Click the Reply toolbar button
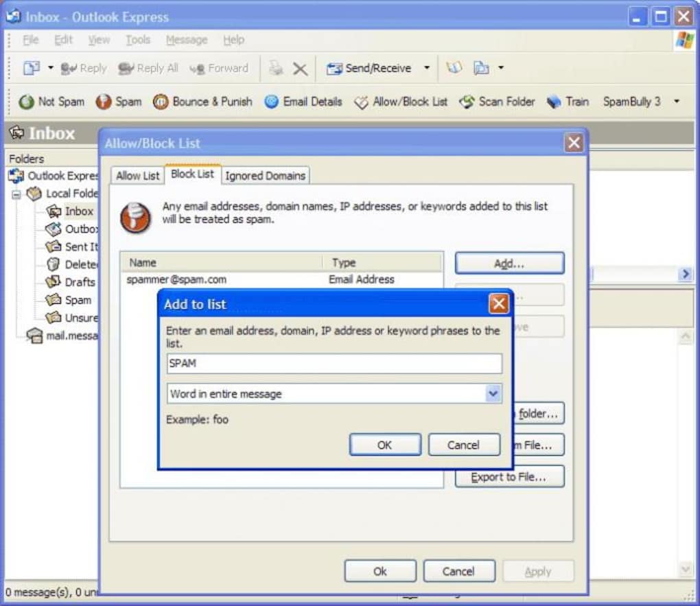The height and width of the screenshot is (606, 700). click(x=84, y=69)
